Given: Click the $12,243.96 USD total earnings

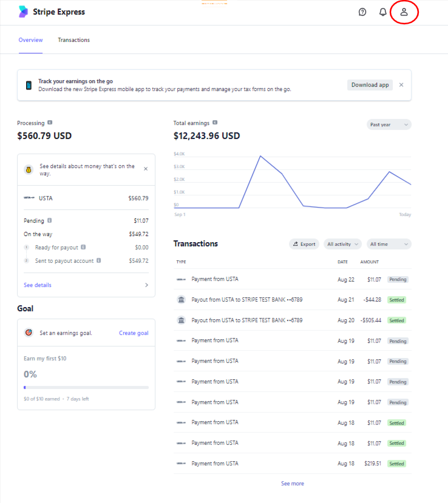Looking at the screenshot, I should pos(206,136).
